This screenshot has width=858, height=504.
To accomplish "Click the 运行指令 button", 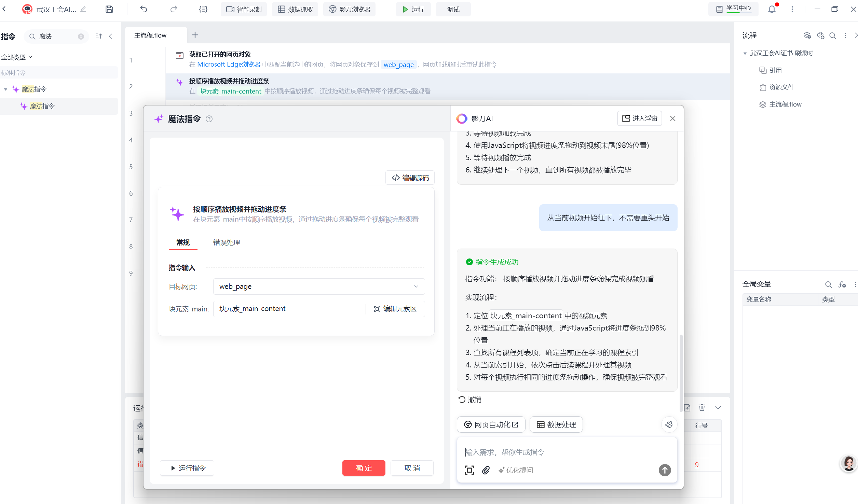I will (187, 468).
